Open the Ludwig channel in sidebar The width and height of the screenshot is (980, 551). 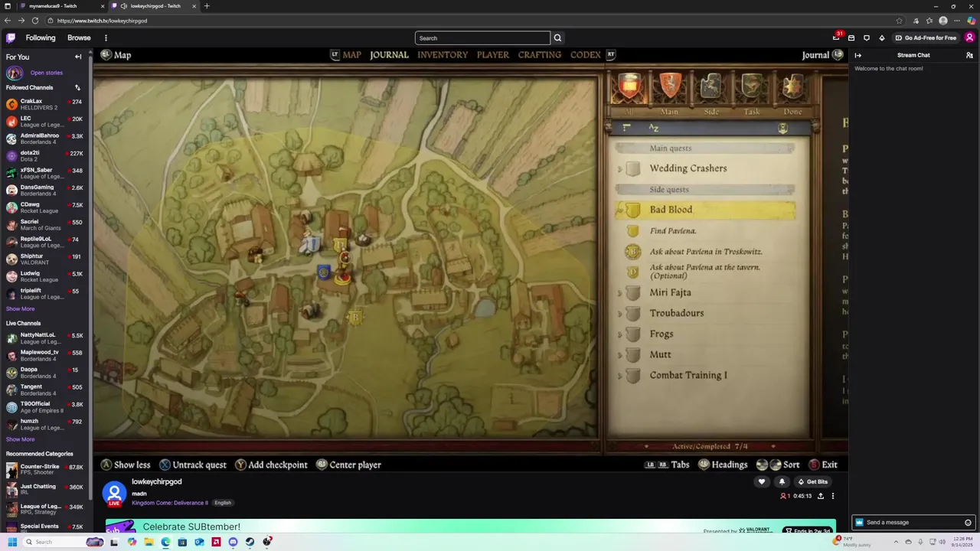point(45,276)
